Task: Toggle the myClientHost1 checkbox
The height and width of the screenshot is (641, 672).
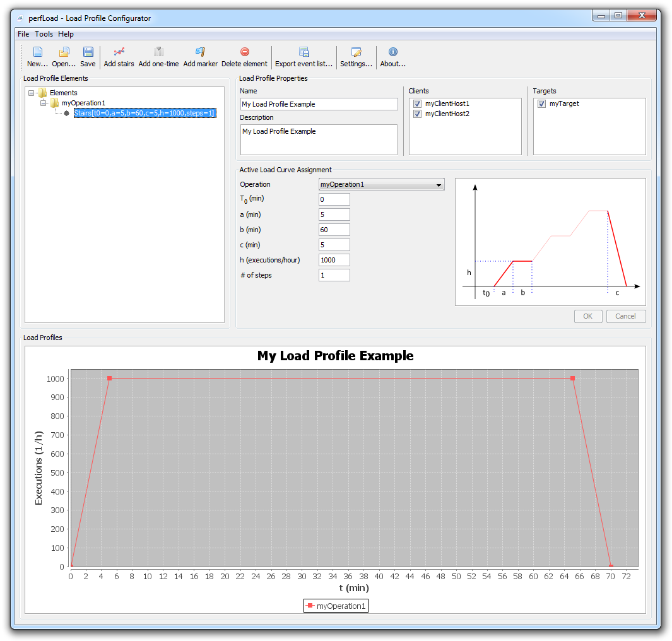Action: pyautogui.click(x=417, y=103)
